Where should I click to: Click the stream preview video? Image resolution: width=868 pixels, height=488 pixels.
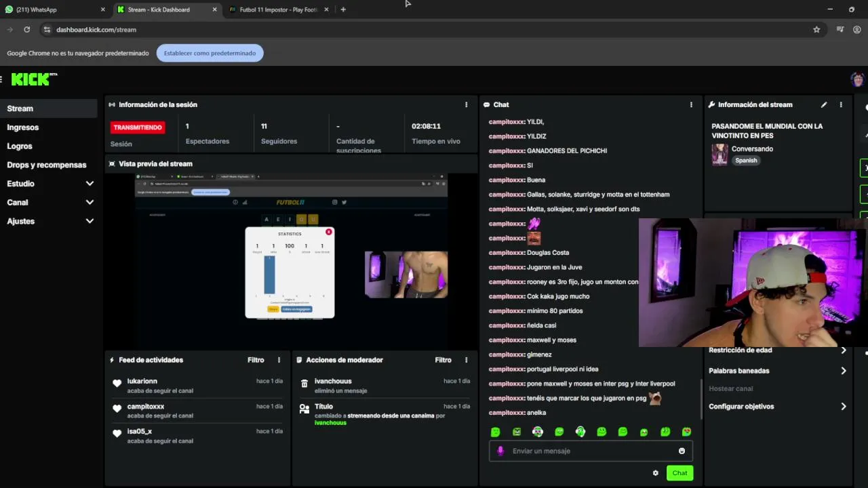click(292, 261)
